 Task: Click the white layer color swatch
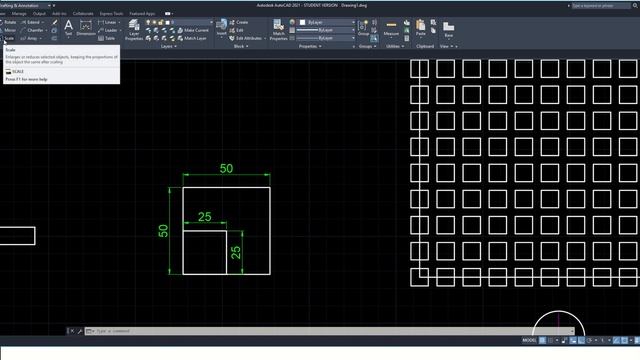167,22
